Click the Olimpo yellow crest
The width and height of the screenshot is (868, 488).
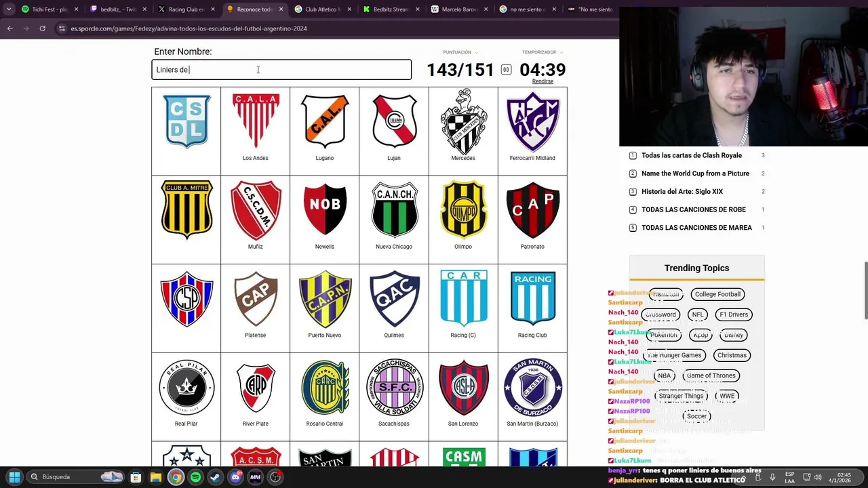pos(463,209)
